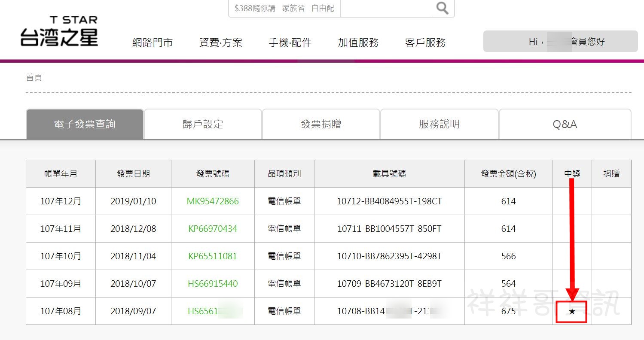Open invoice KP65511081
This screenshot has width=644, height=340.
(x=213, y=256)
